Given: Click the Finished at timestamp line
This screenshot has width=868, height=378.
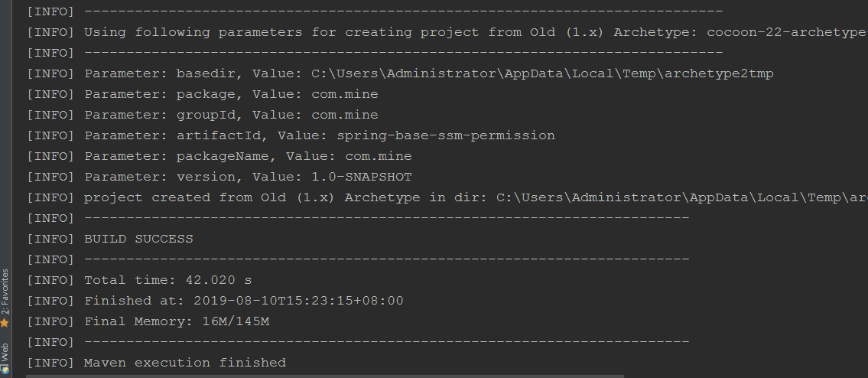Looking at the screenshot, I should click(243, 301).
